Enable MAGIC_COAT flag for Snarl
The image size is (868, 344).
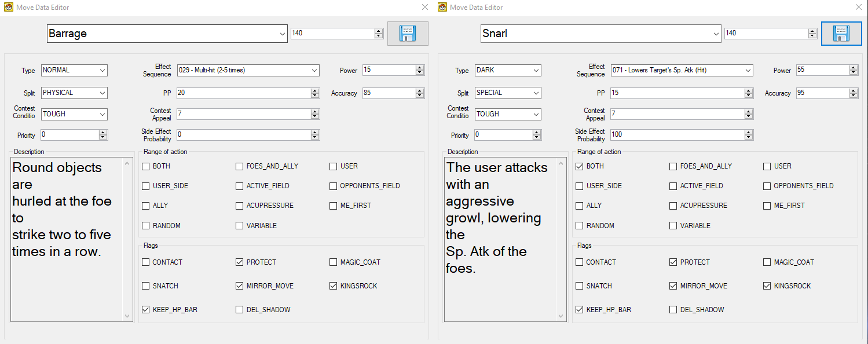pos(767,262)
